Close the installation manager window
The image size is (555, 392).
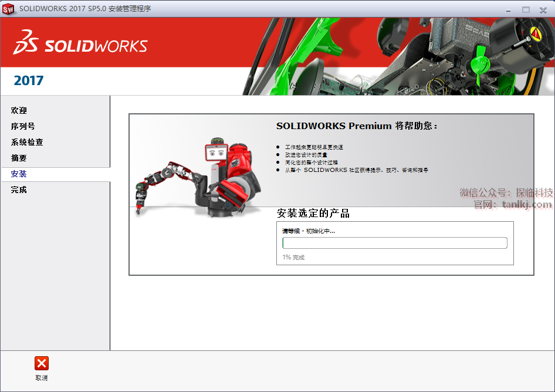tap(544, 9)
